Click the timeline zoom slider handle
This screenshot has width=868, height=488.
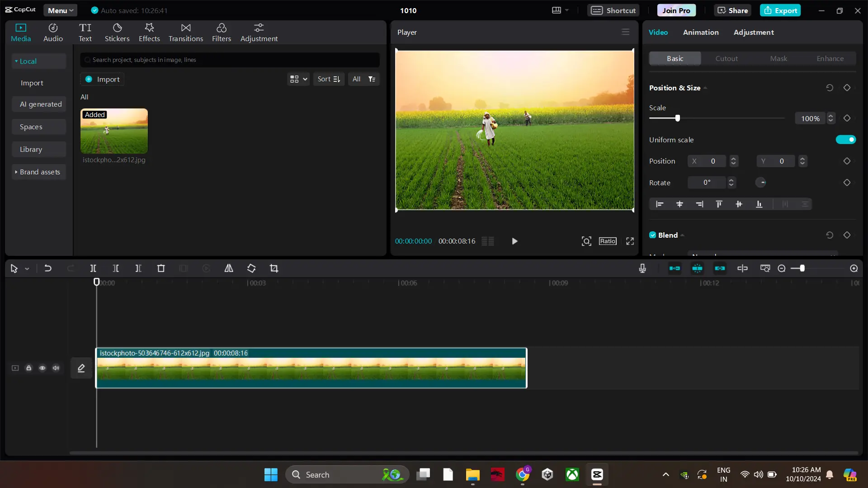click(x=802, y=268)
